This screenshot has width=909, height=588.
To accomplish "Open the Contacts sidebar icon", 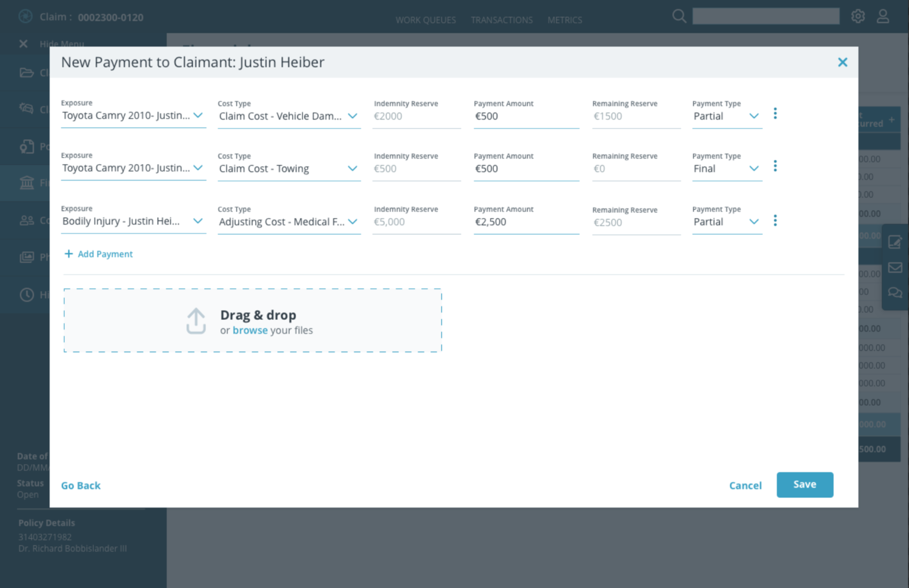I will (28, 220).
